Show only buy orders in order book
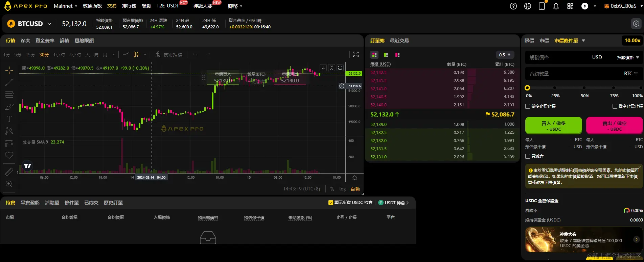 coord(386,55)
